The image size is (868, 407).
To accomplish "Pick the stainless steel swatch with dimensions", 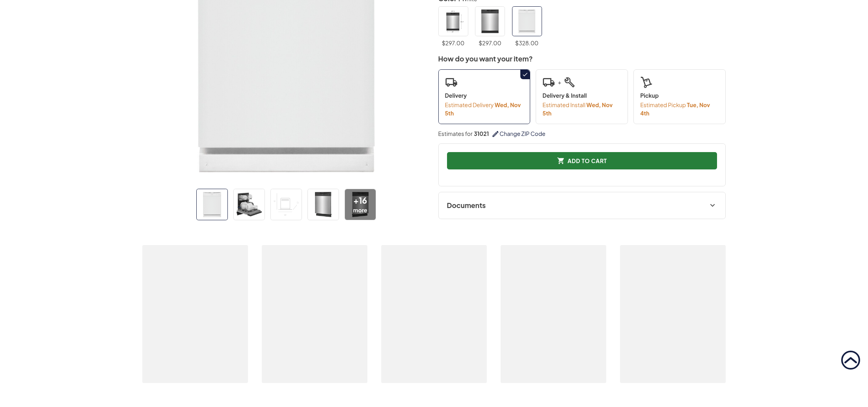I will pos(453,21).
